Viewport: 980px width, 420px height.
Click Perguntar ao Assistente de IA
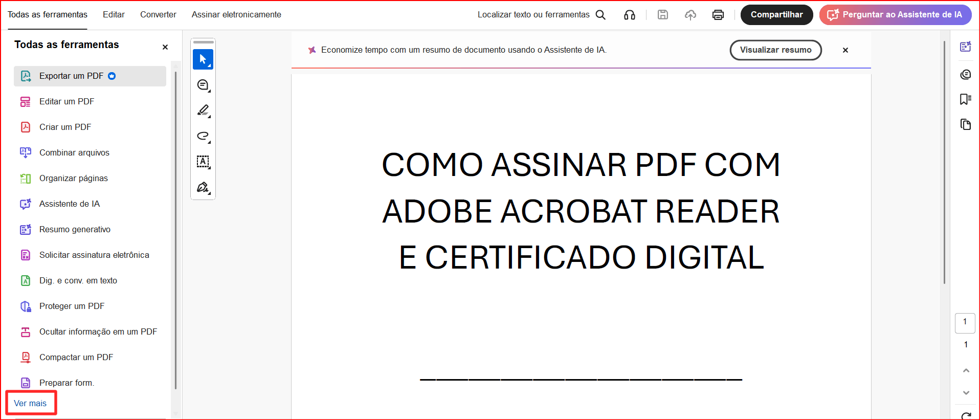(895, 15)
